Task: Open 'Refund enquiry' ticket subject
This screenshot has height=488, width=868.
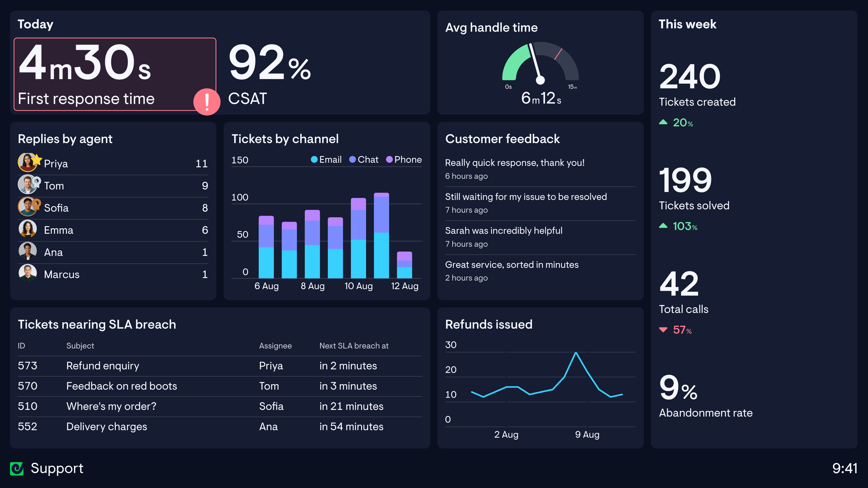Action: tap(103, 366)
